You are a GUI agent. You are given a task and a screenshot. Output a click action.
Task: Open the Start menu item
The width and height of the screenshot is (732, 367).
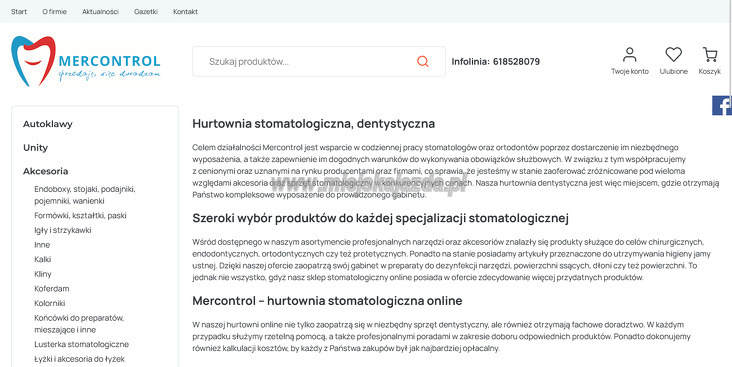click(x=19, y=12)
